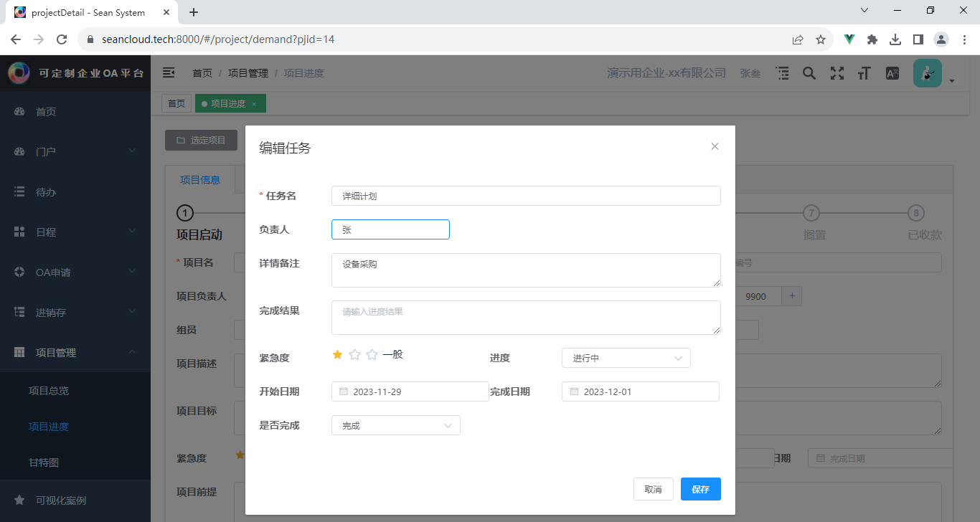
Task: Click the user avatar in top right
Action: pyautogui.click(x=927, y=73)
